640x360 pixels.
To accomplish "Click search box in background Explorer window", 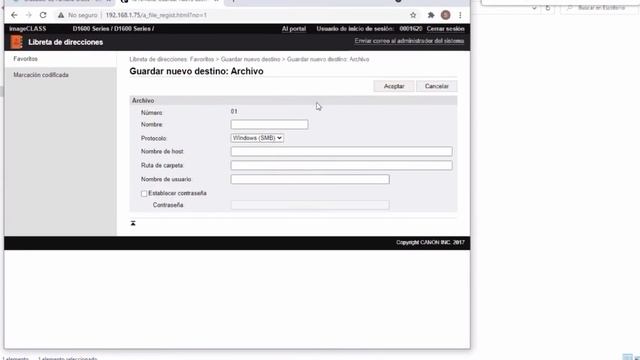I will 599,7.
